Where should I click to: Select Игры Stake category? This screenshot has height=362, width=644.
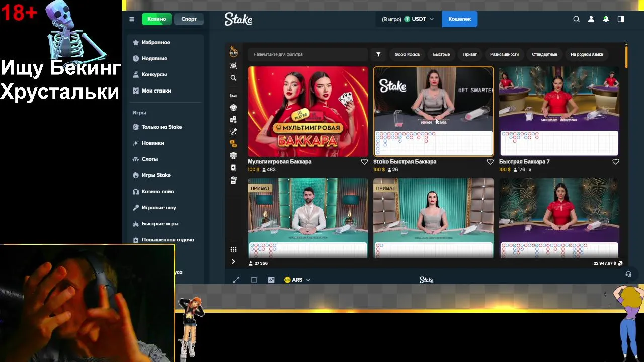166,175
